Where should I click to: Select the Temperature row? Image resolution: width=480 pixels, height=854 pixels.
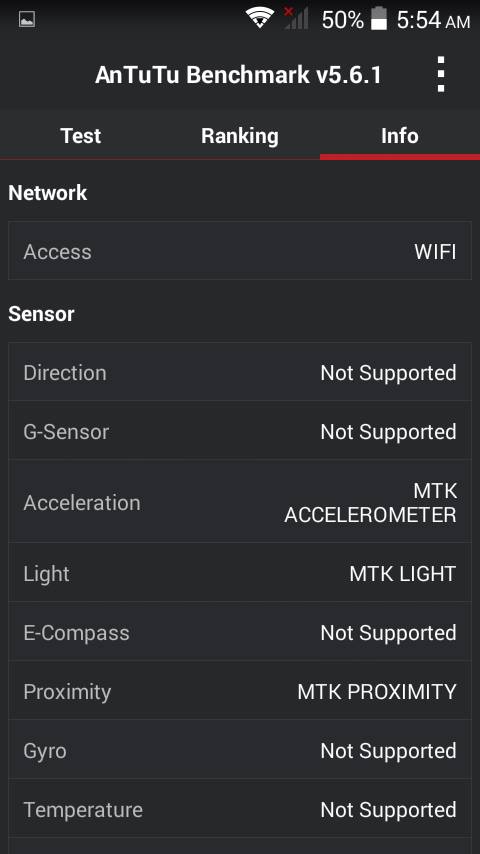(240, 809)
